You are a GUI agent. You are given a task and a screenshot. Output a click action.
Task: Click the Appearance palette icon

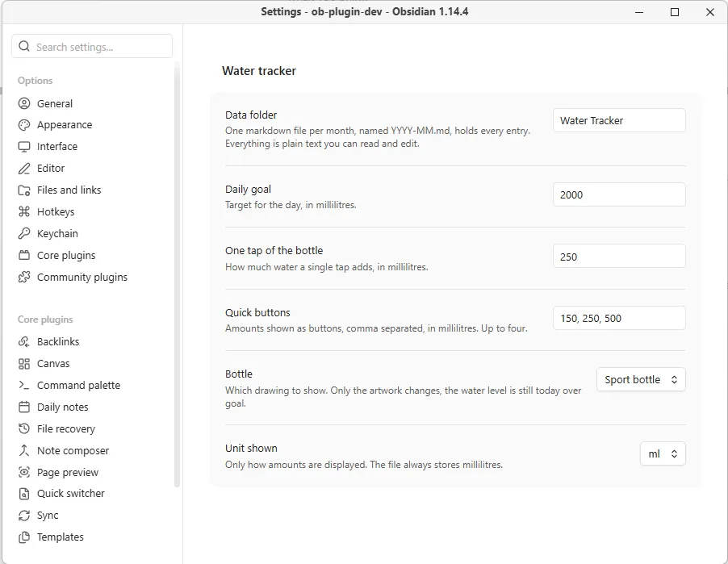pyautogui.click(x=24, y=125)
